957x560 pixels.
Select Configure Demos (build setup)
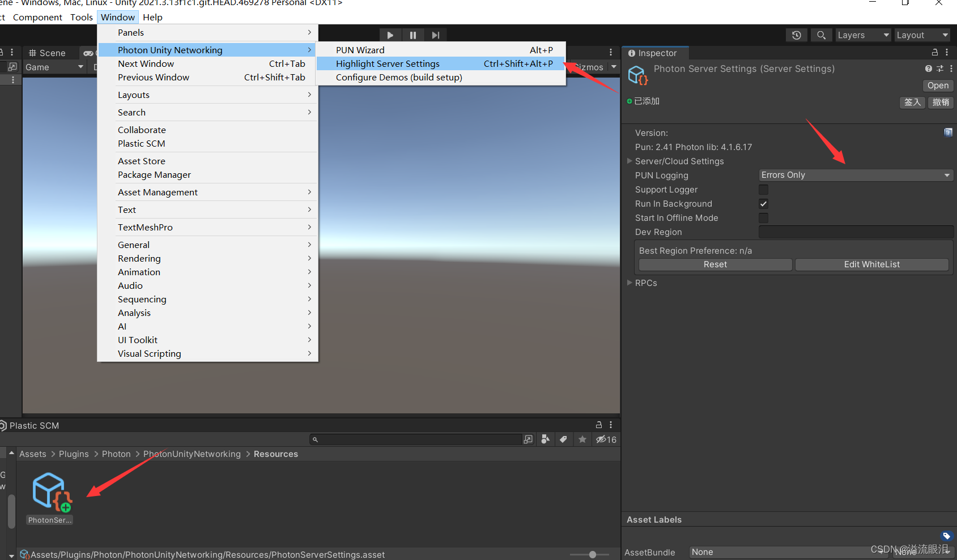[x=441, y=78]
